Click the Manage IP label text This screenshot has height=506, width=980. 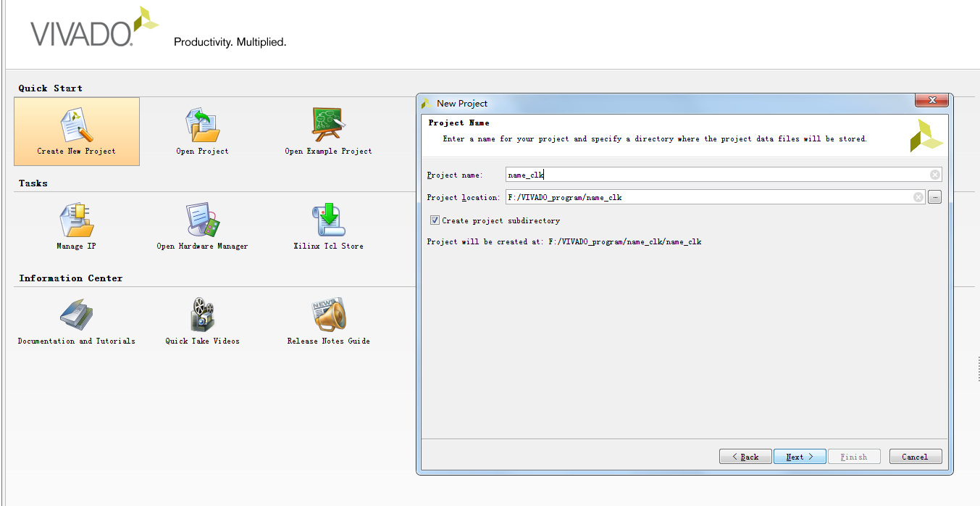coord(77,246)
